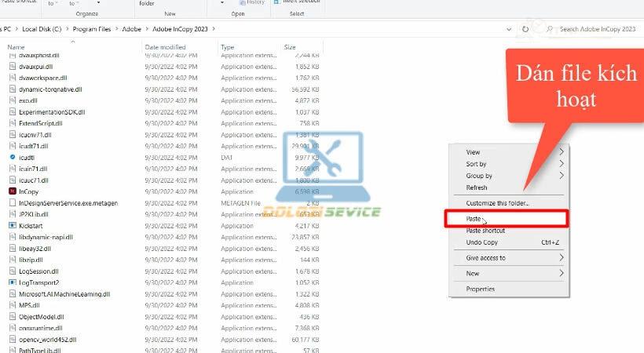Click the icudtl DAT file icon

pos(13,157)
